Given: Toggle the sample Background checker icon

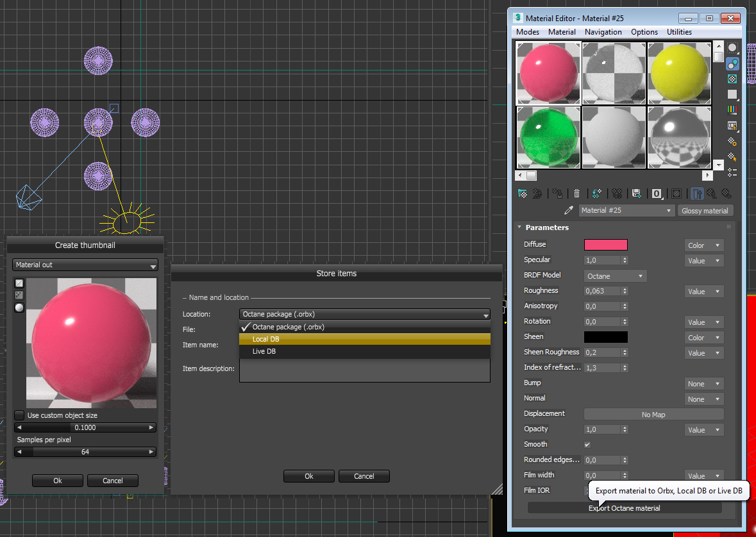Looking at the screenshot, I should 732,79.
